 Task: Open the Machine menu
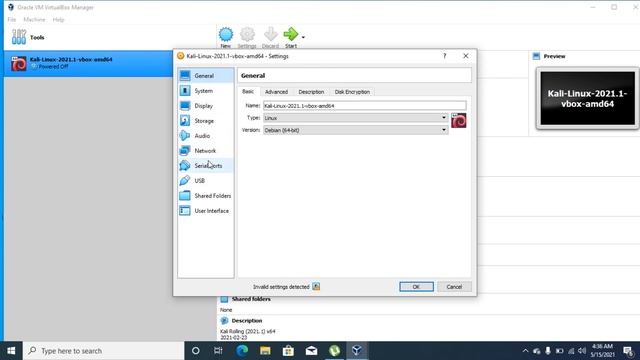pyautogui.click(x=34, y=20)
